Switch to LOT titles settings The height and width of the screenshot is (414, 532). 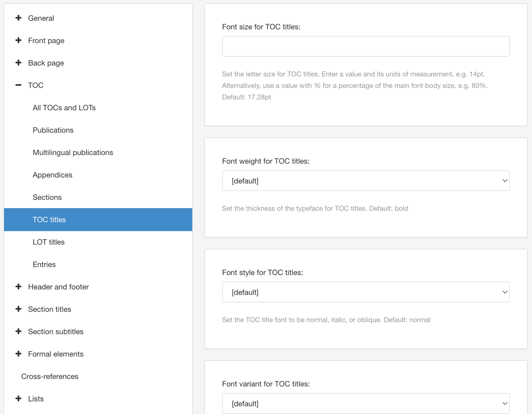coord(48,242)
